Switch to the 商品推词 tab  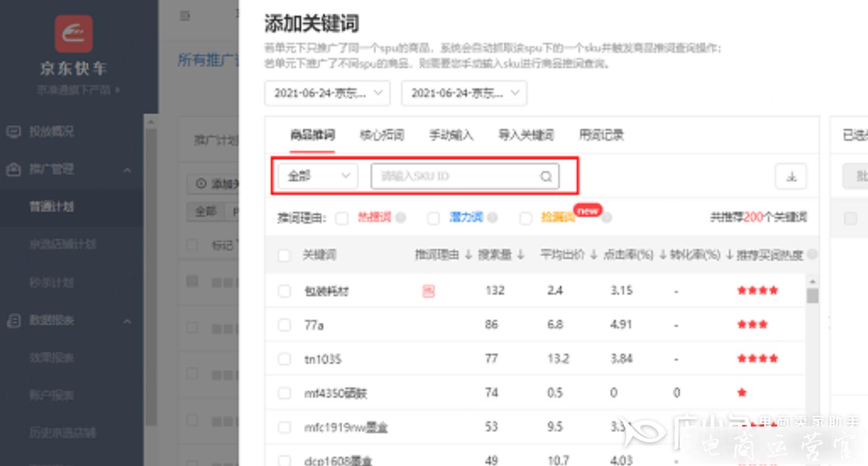pyautogui.click(x=313, y=135)
